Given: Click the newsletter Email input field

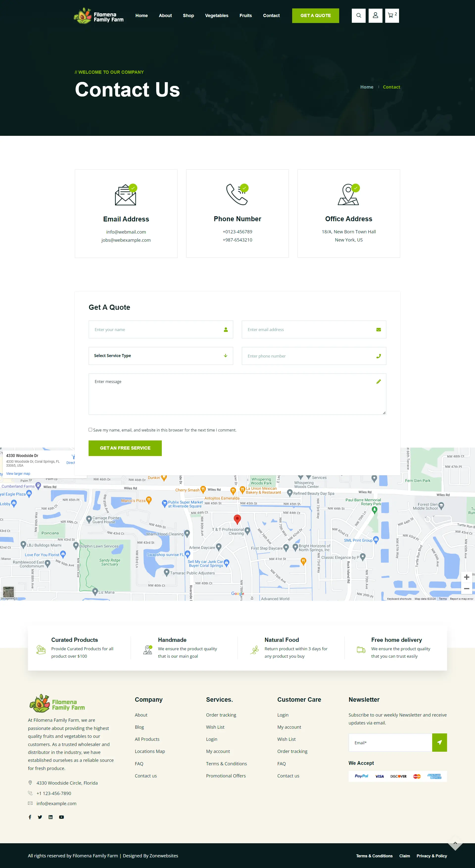Looking at the screenshot, I should click(x=390, y=743).
